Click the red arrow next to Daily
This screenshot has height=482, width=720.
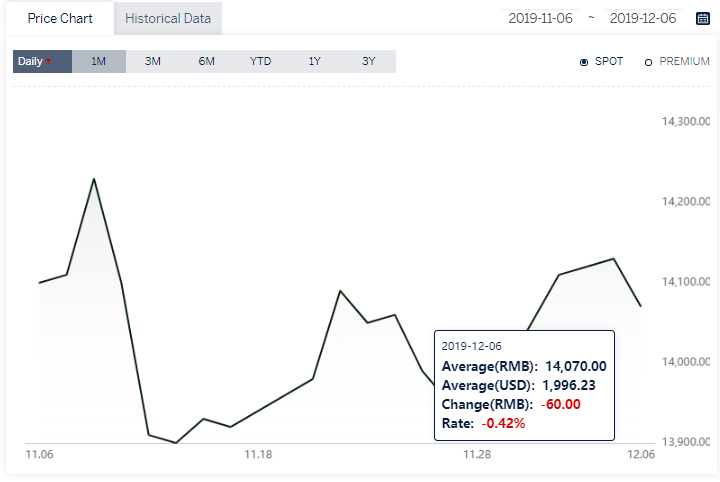pos(49,61)
